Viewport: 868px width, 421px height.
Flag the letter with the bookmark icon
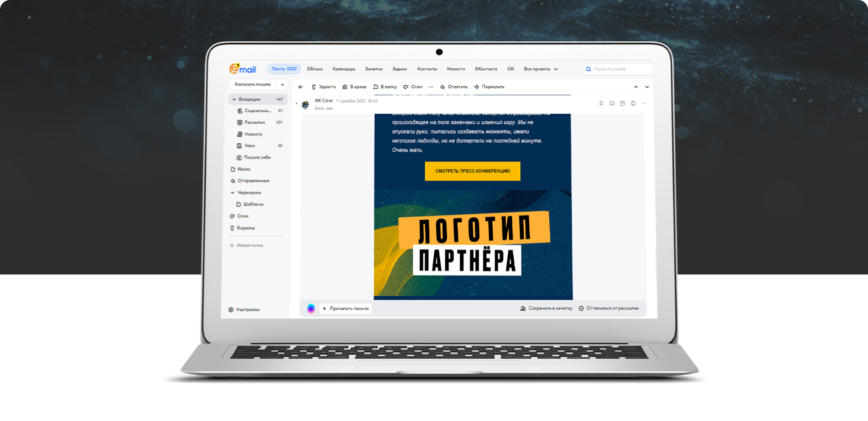point(601,103)
